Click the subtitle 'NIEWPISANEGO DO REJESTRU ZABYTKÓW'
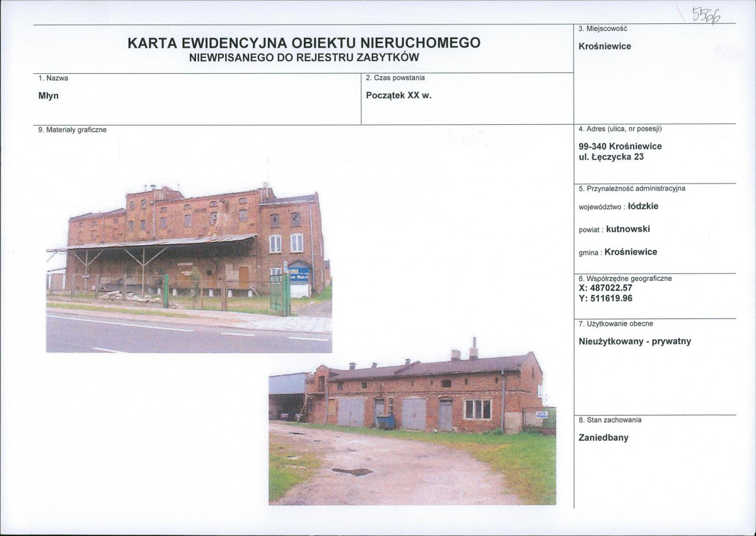Image resolution: width=756 pixels, height=536 pixels. (304, 58)
